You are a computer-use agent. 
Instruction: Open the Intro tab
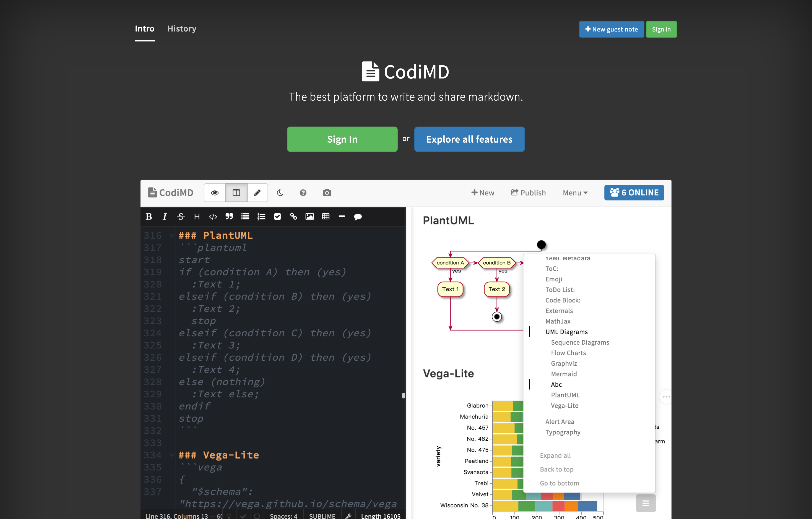tap(145, 29)
